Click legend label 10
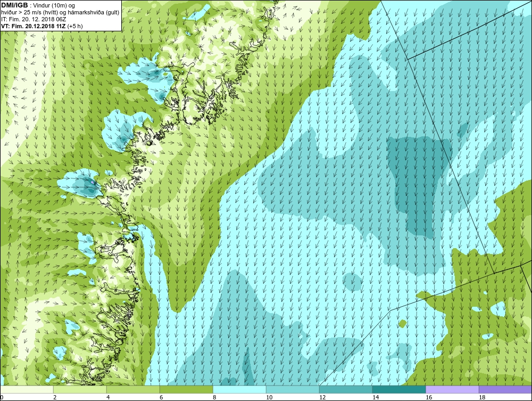532x401 pixels. point(269,397)
